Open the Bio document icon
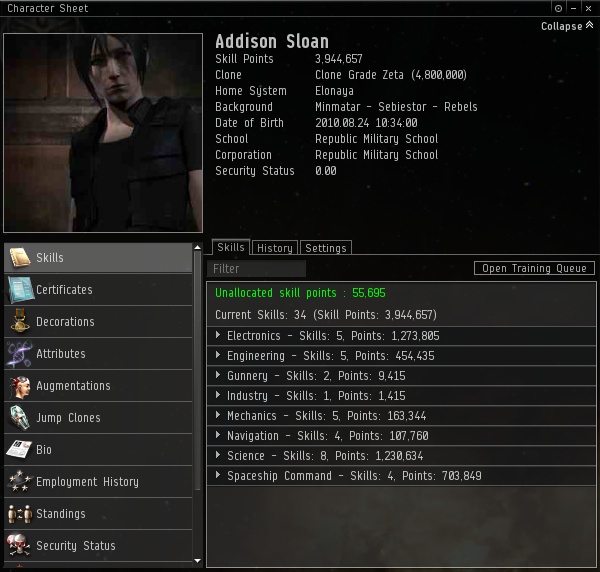This screenshot has width=600, height=572. click(19, 449)
